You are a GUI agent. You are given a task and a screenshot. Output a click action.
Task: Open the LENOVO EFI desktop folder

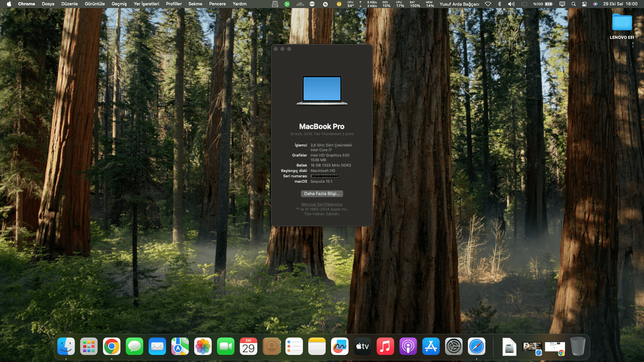pos(622,23)
